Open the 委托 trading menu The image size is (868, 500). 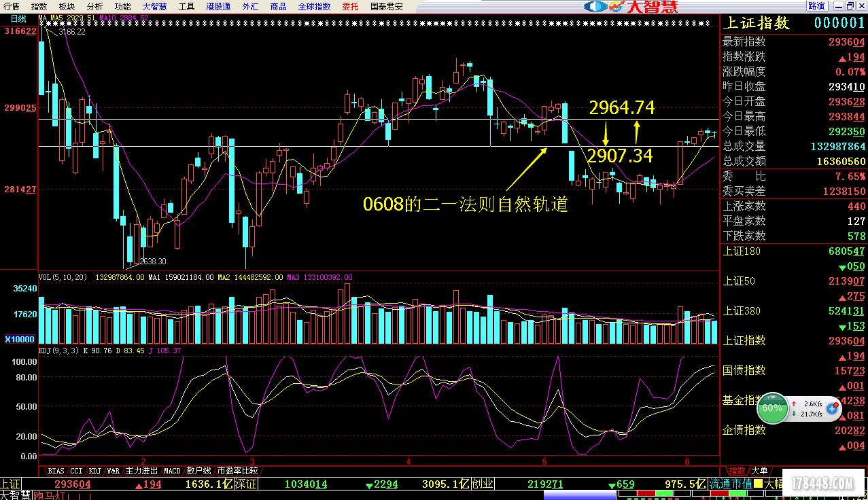[350, 6]
